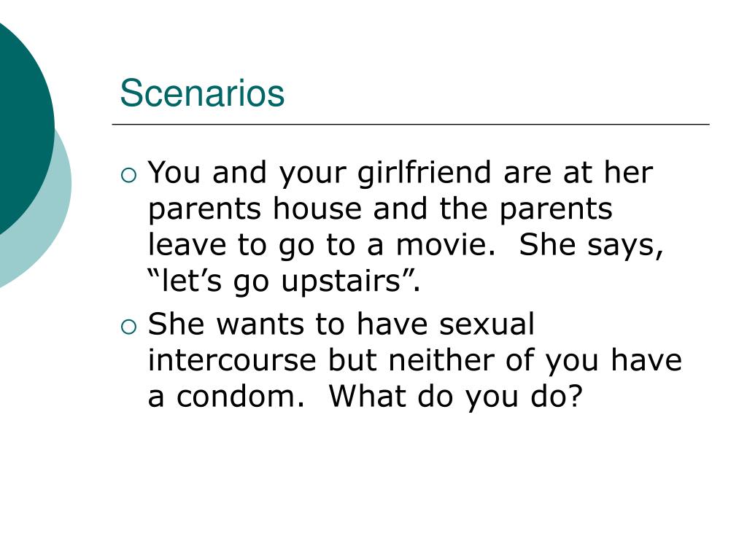
Task: Click the word "wants" in second bullet
Action: pos(260,324)
